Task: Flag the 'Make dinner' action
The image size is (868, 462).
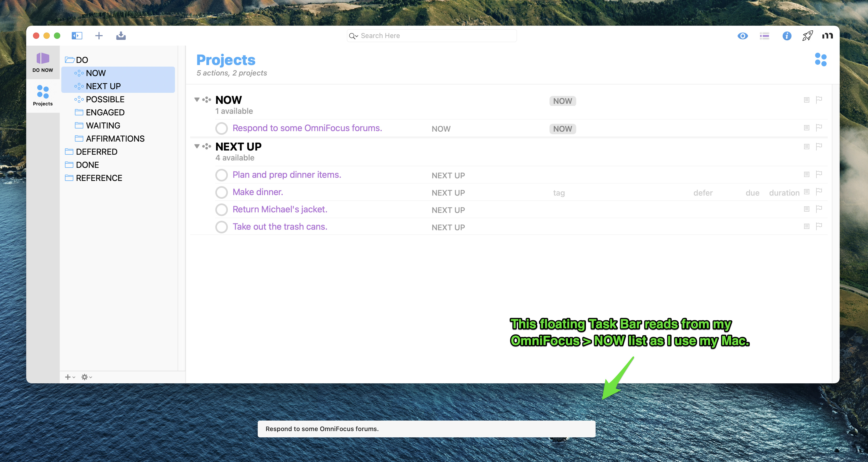Action: (819, 192)
